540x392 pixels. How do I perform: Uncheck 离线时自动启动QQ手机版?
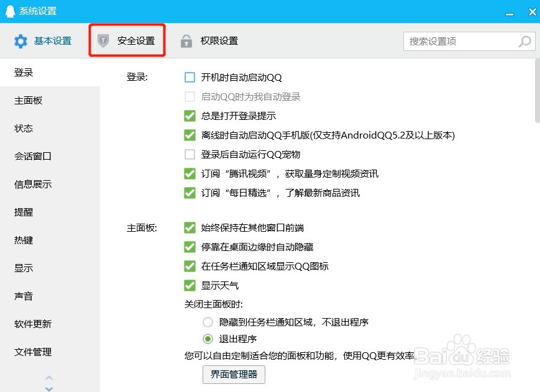coord(190,135)
